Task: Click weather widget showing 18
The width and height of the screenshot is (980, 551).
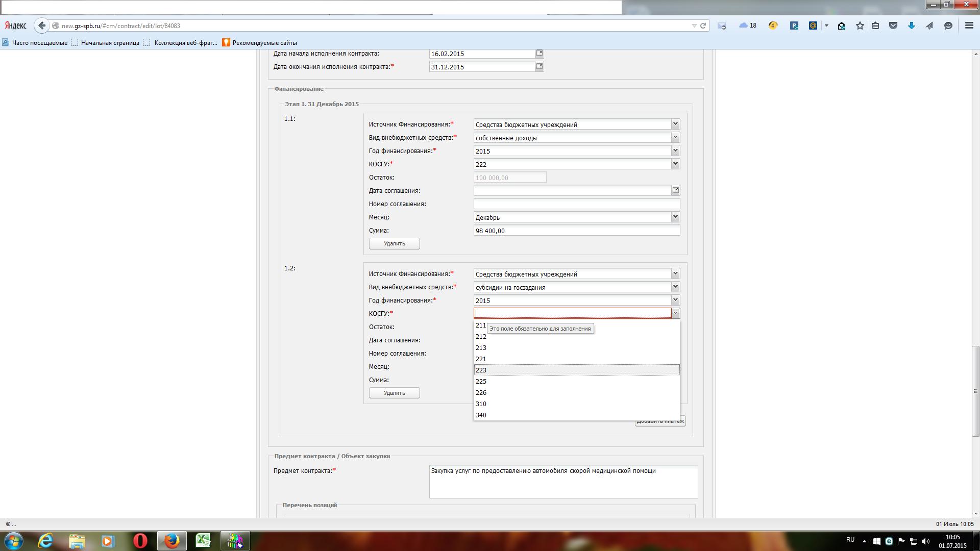Action: click(x=748, y=26)
